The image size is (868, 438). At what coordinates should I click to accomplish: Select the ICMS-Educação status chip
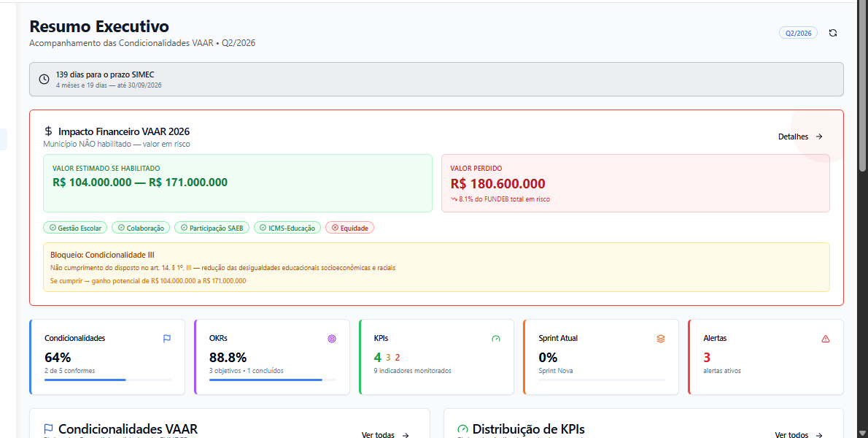[x=287, y=228]
